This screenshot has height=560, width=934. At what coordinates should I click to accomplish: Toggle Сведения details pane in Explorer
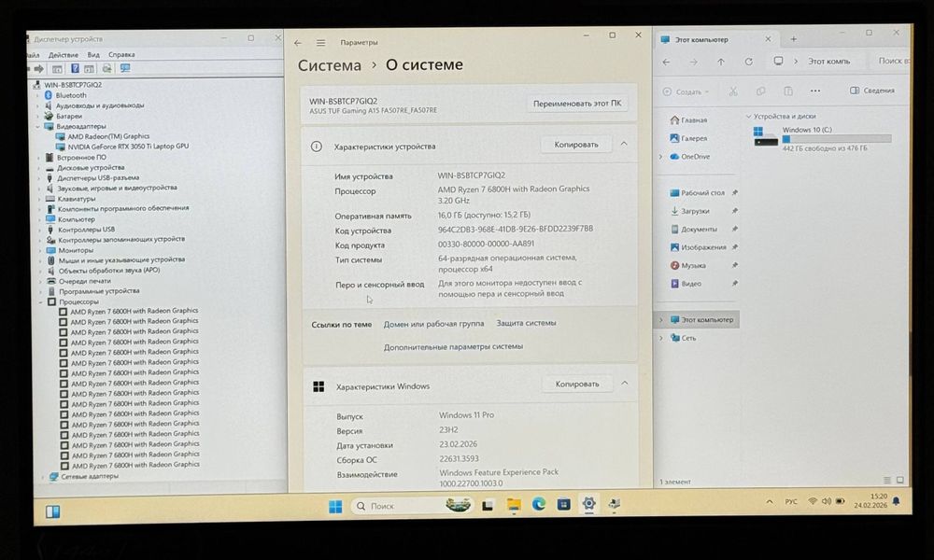click(872, 91)
